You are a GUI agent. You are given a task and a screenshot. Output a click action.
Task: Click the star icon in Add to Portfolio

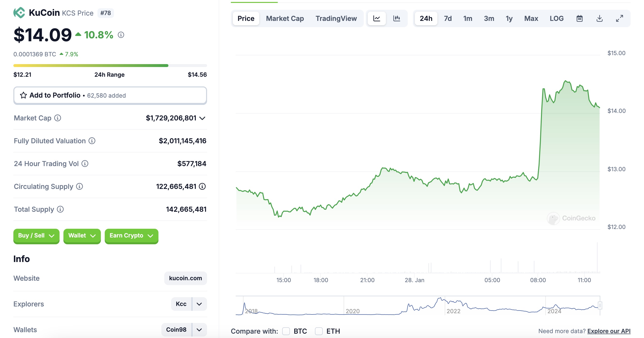point(24,95)
